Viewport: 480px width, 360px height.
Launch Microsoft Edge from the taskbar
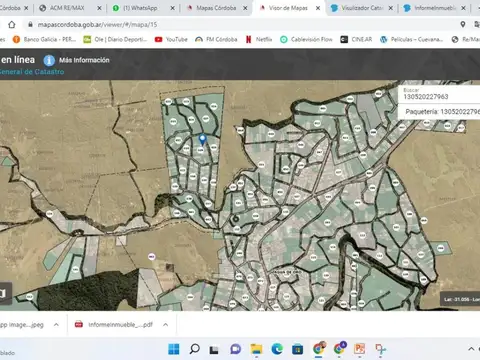click(277, 349)
